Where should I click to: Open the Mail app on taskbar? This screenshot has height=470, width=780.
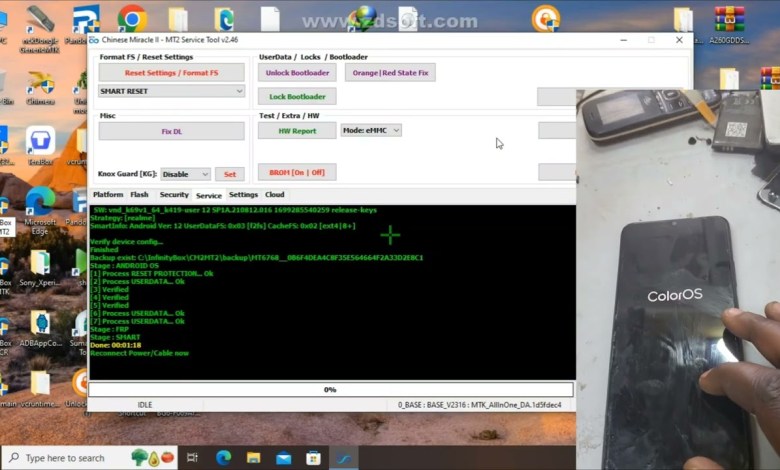coord(284,458)
